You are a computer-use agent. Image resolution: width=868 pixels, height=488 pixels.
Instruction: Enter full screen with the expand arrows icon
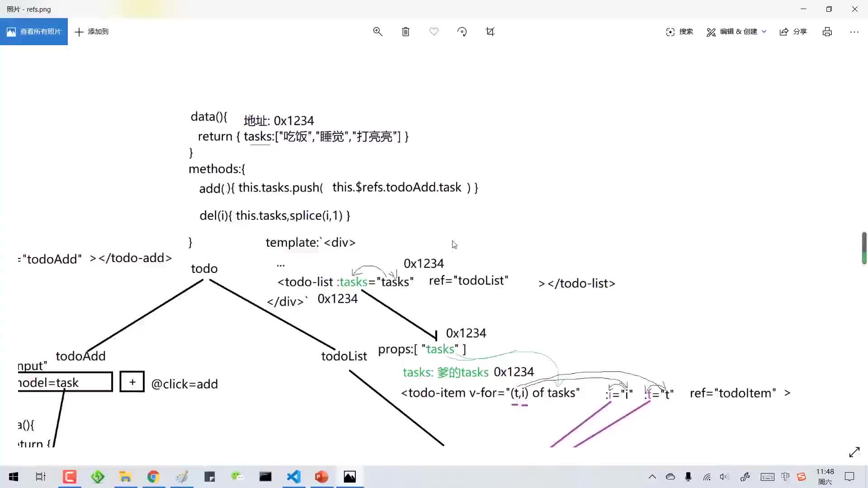point(854,452)
